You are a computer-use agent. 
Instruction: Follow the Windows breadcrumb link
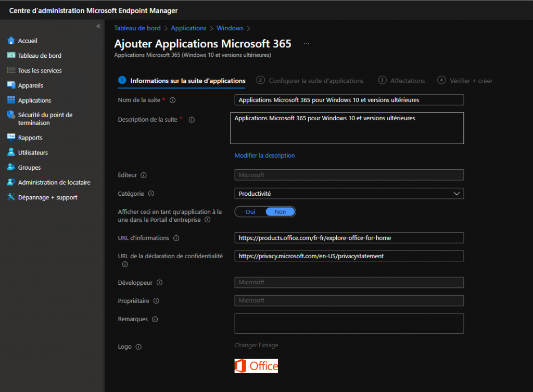pyautogui.click(x=230, y=28)
